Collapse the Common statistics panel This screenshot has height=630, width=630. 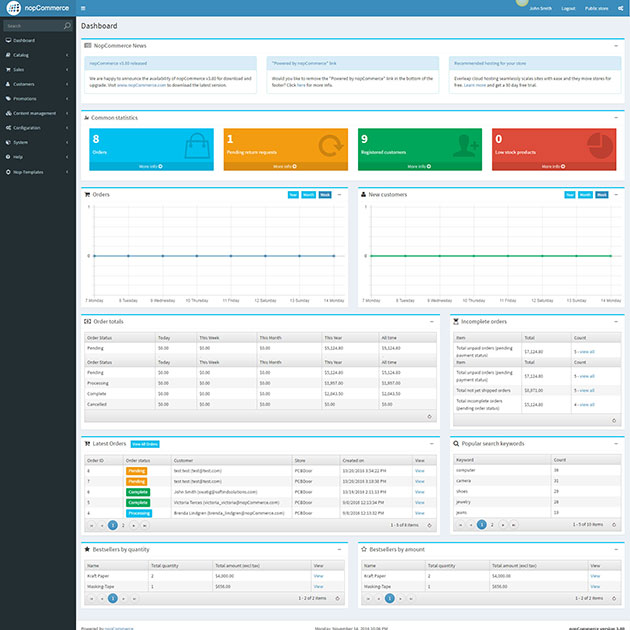tap(616, 117)
